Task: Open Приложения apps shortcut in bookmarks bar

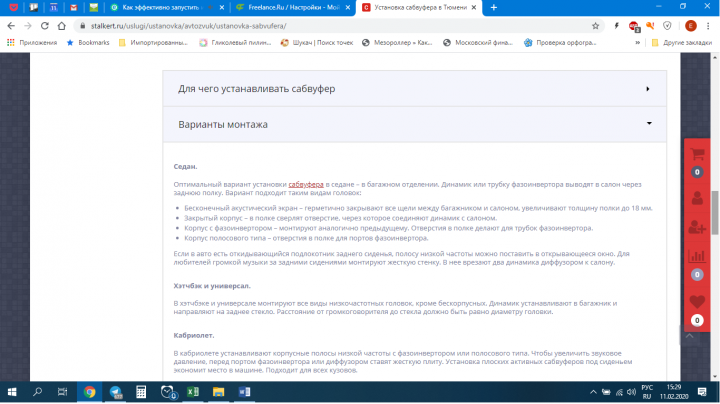Action: coord(32,43)
